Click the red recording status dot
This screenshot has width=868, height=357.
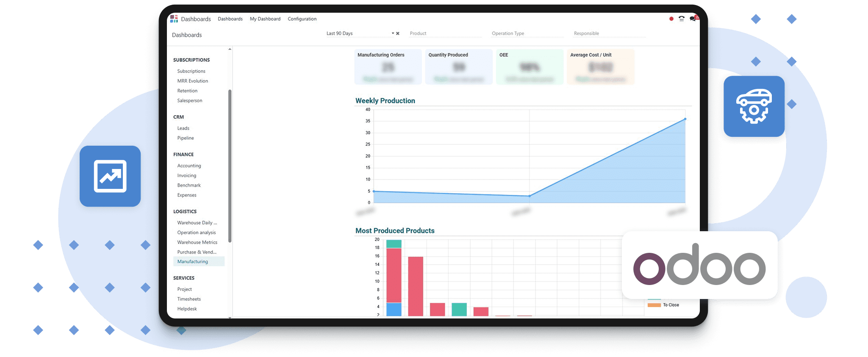click(671, 19)
